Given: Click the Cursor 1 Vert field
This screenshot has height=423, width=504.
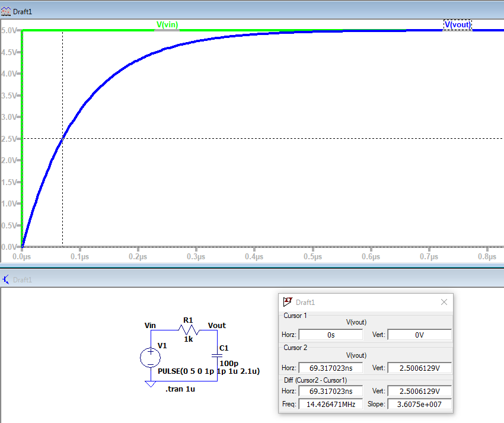Looking at the screenshot, I should (419, 335).
